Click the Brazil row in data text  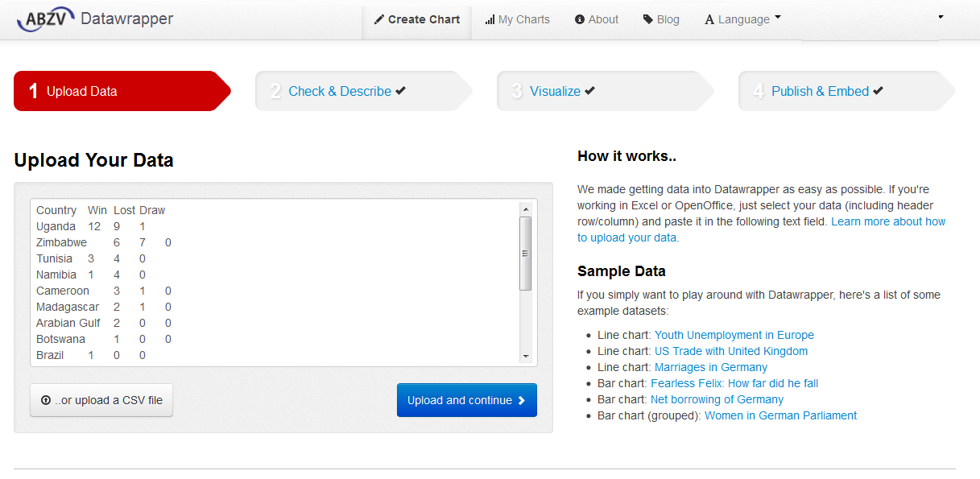pos(91,355)
